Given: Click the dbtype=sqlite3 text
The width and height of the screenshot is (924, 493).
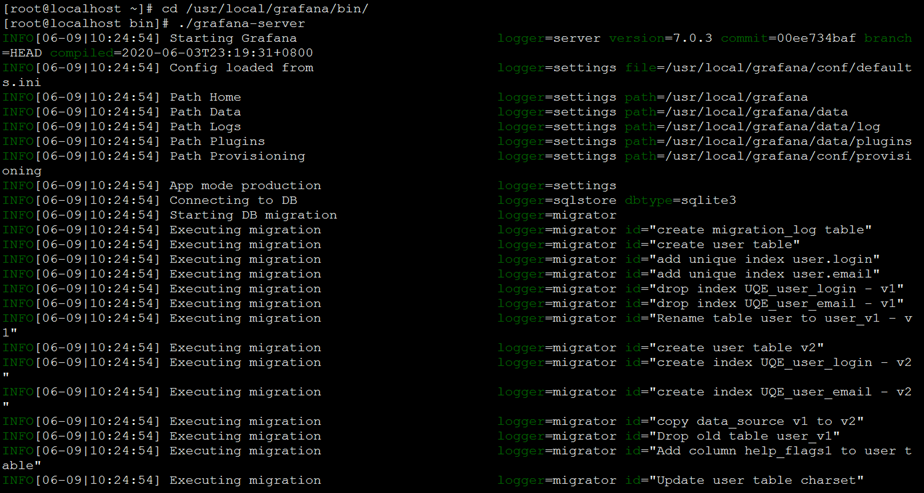Looking at the screenshot, I should pyautogui.click(x=681, y=200).
